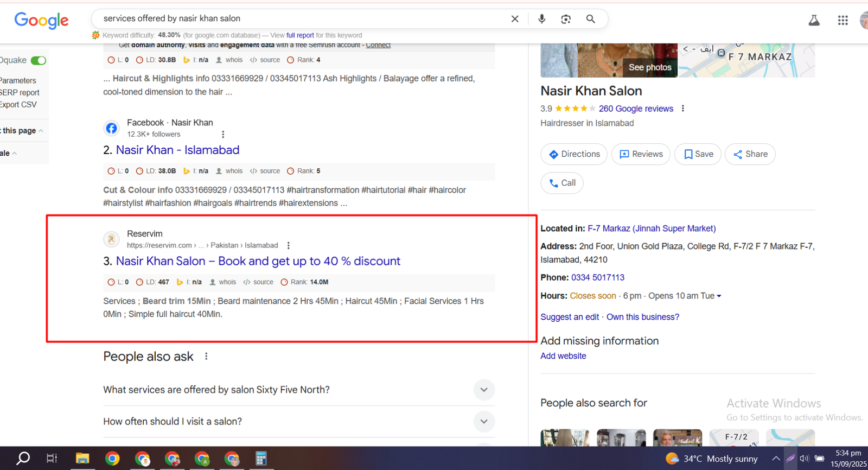
Task: Click in the Google search input field
Action: coord(298,18)
